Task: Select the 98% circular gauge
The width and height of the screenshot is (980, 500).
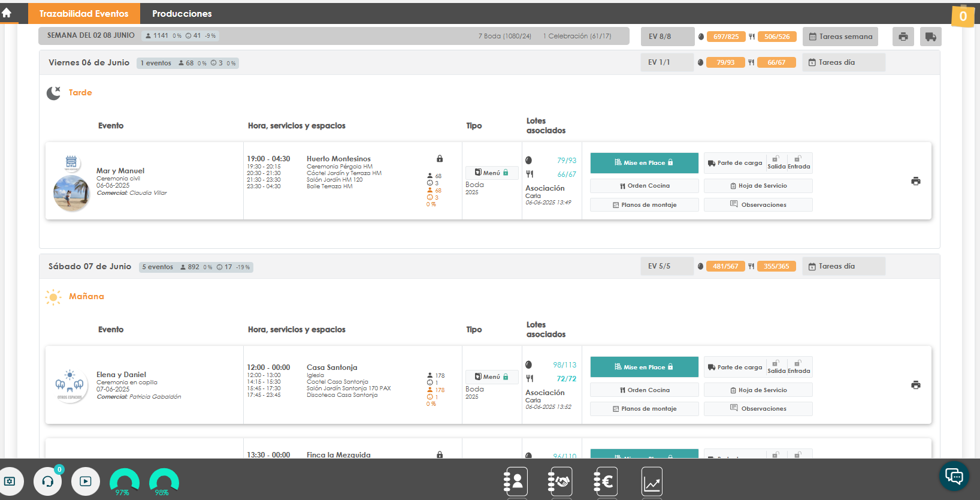Action: (164, 483)
